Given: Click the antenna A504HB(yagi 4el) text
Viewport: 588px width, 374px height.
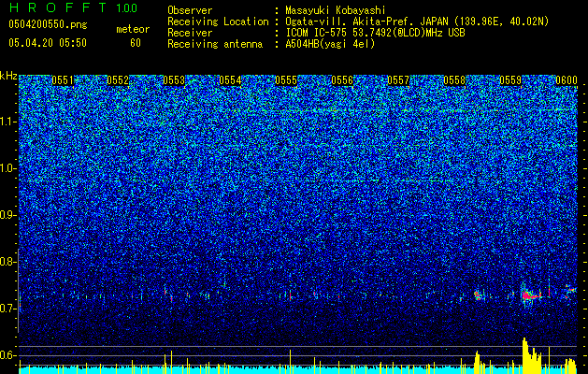Looking at the screenshot, I should [x=330, y=44].
